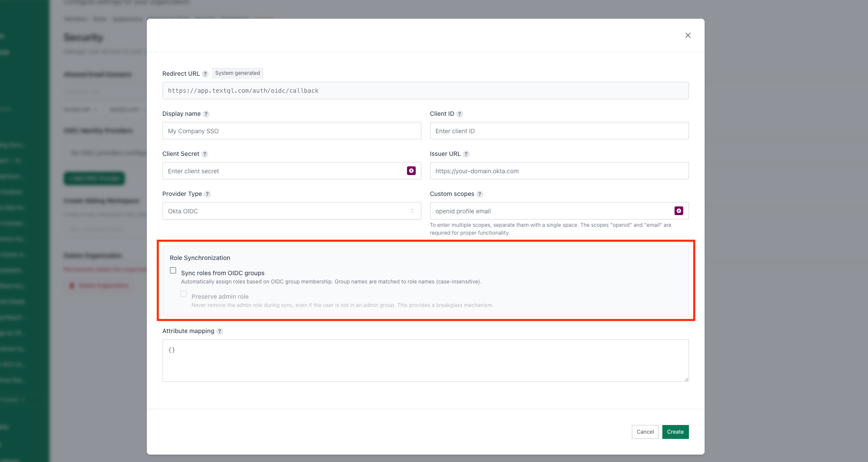The width and height of the screenshot is (868, 462).
Task: Click Create button
Action: tap(675, 432)
